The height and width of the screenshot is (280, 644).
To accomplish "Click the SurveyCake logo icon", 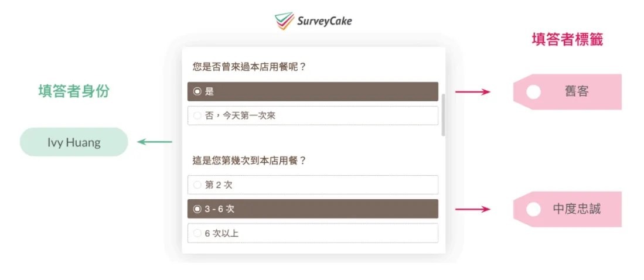I will click(x=284, y=21).
